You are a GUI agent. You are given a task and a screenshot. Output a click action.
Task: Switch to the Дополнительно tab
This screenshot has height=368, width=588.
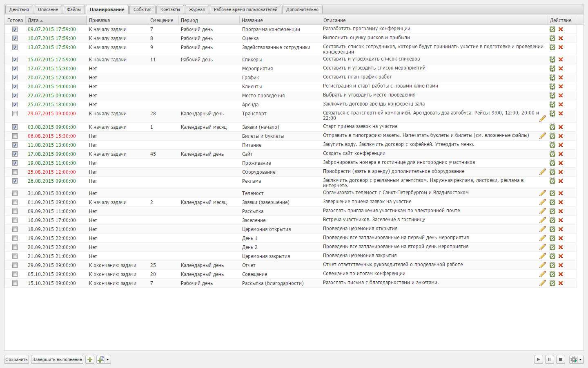point(302,9)
